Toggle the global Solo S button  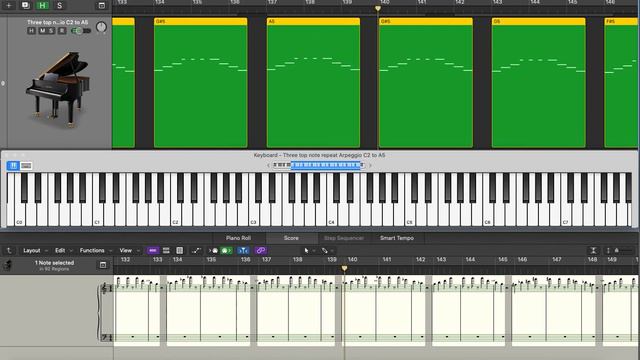click(x=60, y=5)
